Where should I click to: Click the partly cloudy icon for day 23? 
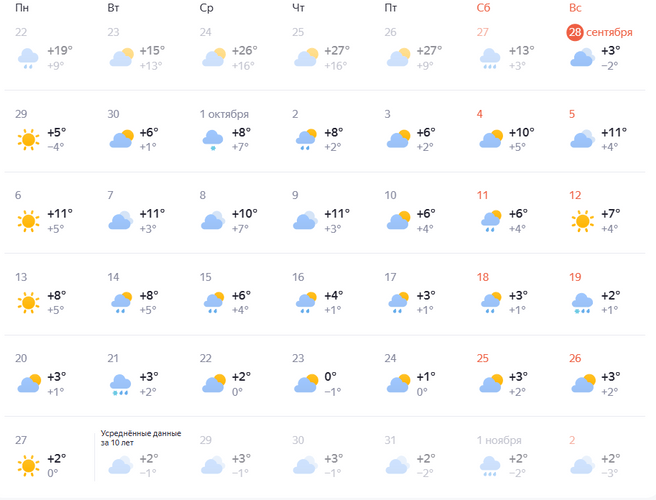(x=305, y=383)
